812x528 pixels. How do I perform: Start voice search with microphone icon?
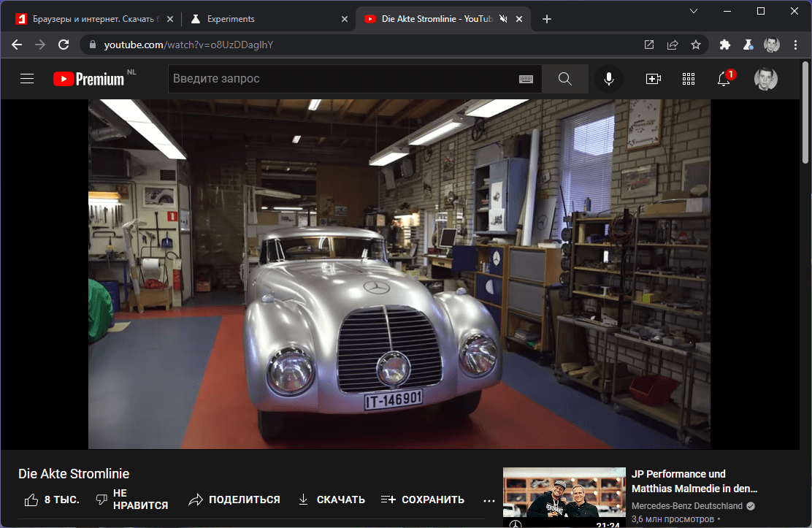[x=609, y=79]
